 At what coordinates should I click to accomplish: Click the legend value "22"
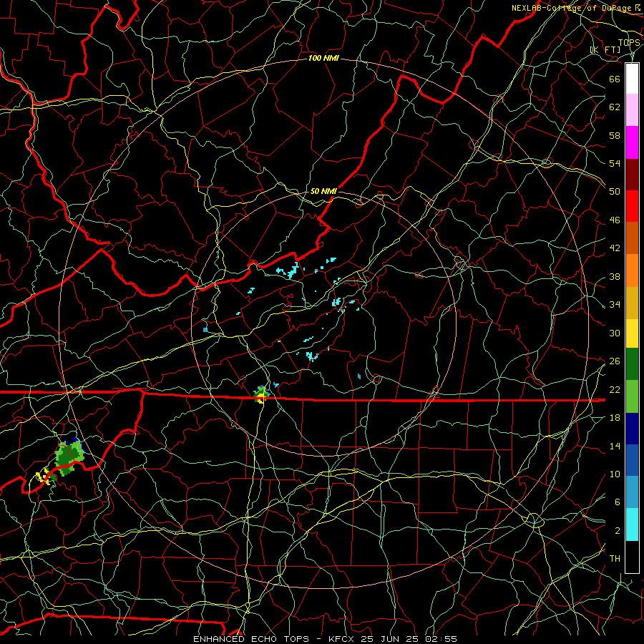615,390
